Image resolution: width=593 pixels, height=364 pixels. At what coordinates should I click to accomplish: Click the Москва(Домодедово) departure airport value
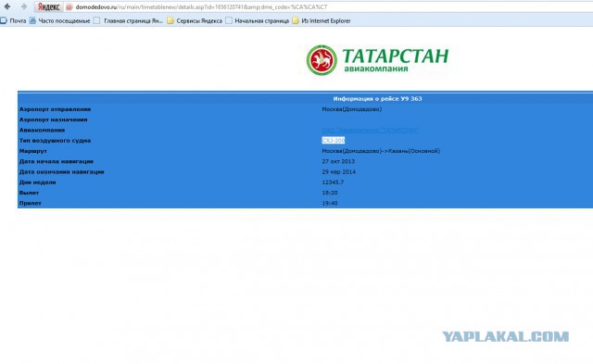(x=352, y=109)
